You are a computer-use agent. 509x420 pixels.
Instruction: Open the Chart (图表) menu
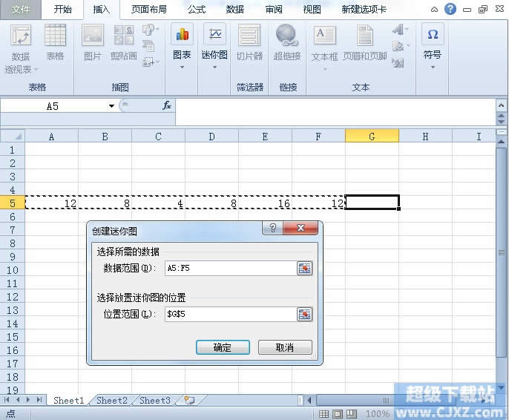182,46
